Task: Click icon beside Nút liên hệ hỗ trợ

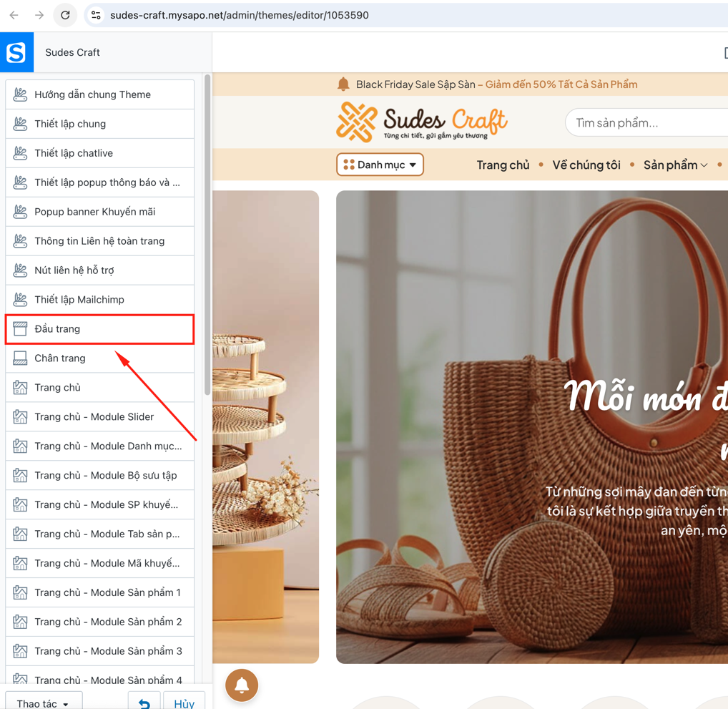Action: [x=20, y=270]
